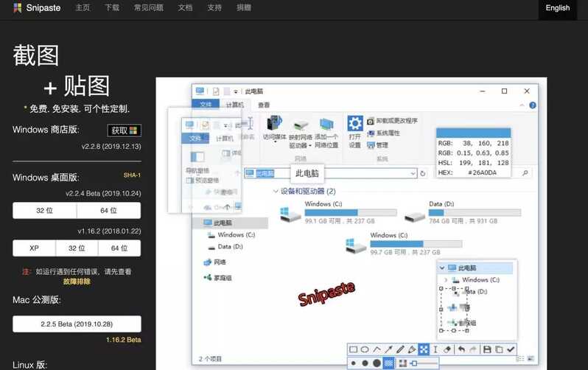
Task: Download the v1.16.2 XP build
Action: (x=34, y=248)
